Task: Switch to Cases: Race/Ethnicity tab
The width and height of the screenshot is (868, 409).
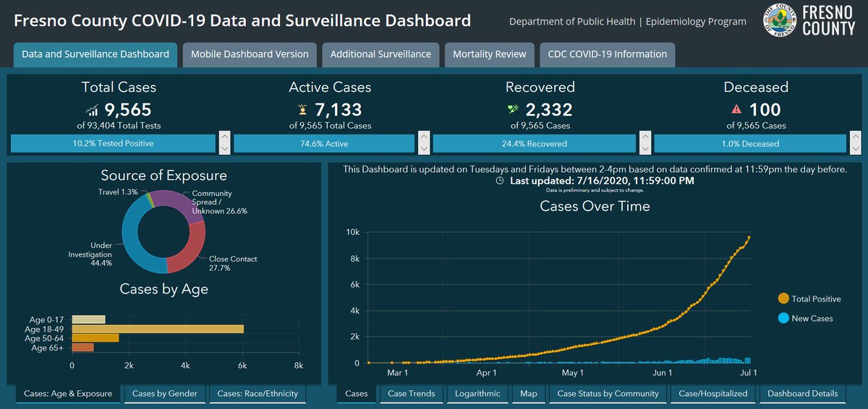Action: click(x=258, y=394)
